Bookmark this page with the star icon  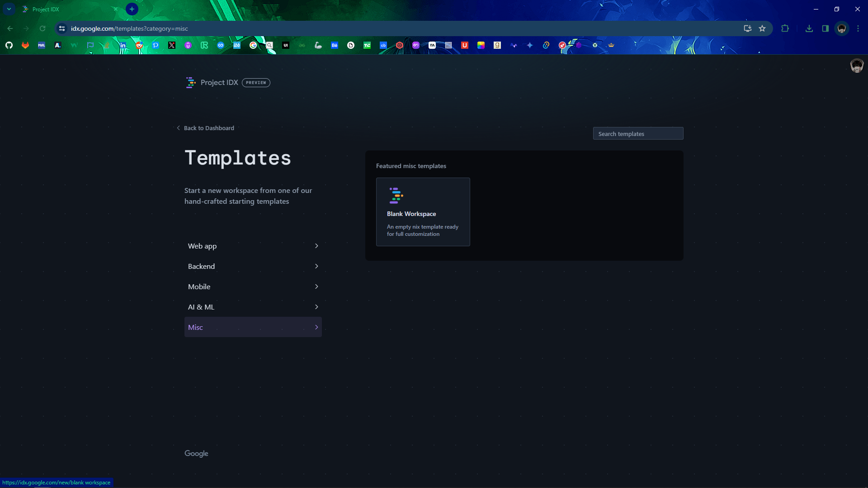(x=762, y=28)
